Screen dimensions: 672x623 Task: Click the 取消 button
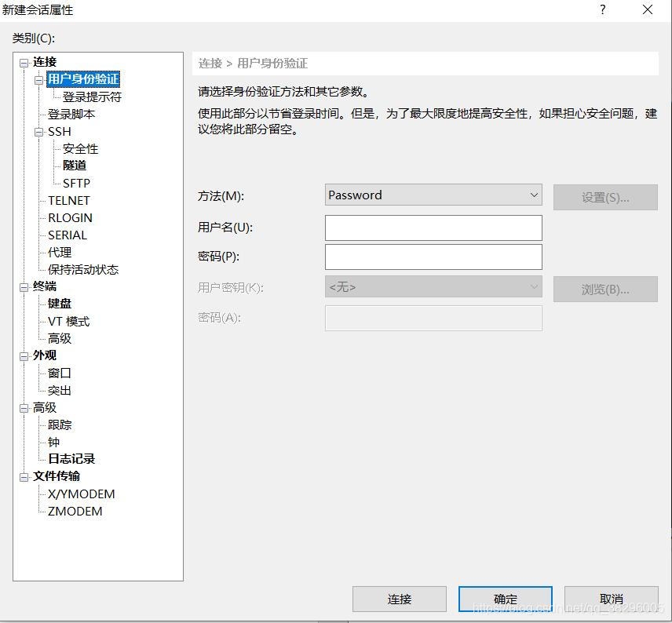tap(612, 599)
